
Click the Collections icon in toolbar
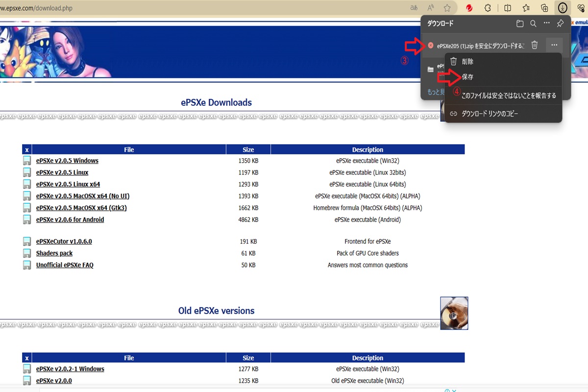tap(544, 8)
